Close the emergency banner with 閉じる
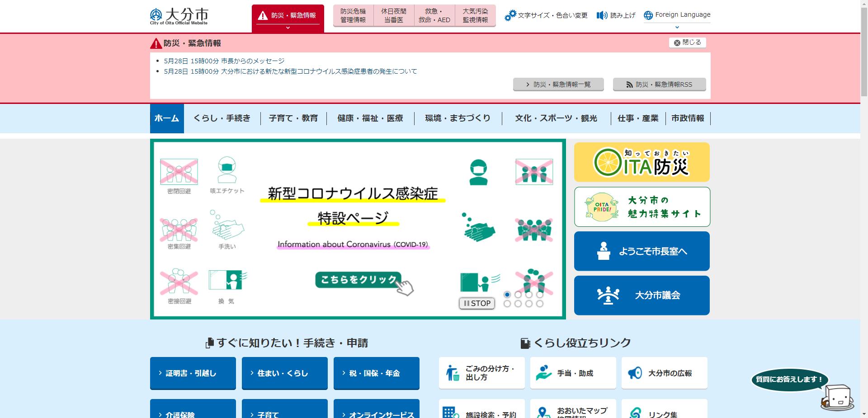This screenshot has width=868, height=418. tap(687, 42)
